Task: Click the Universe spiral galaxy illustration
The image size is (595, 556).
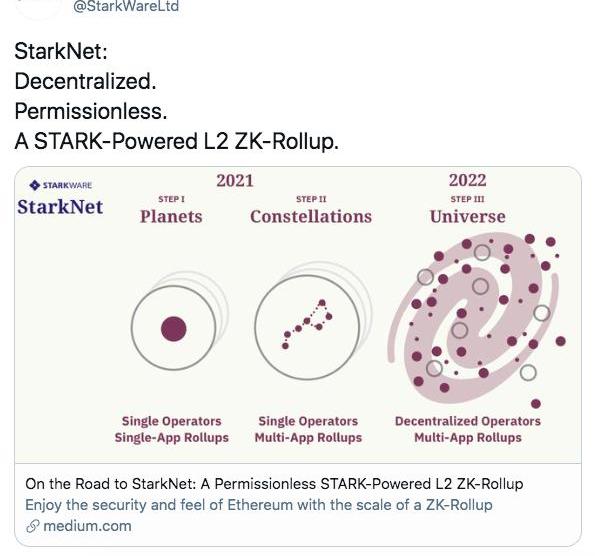Action: click(x=474, y=319)
